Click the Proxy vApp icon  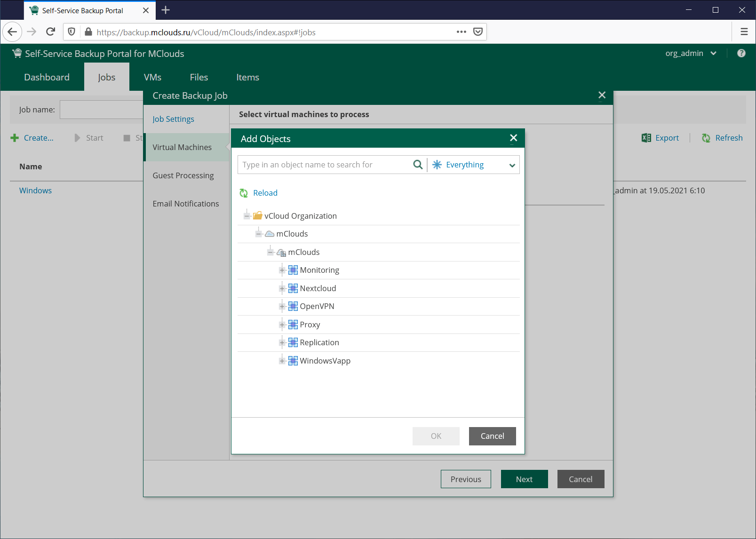(x=293, y=325)
